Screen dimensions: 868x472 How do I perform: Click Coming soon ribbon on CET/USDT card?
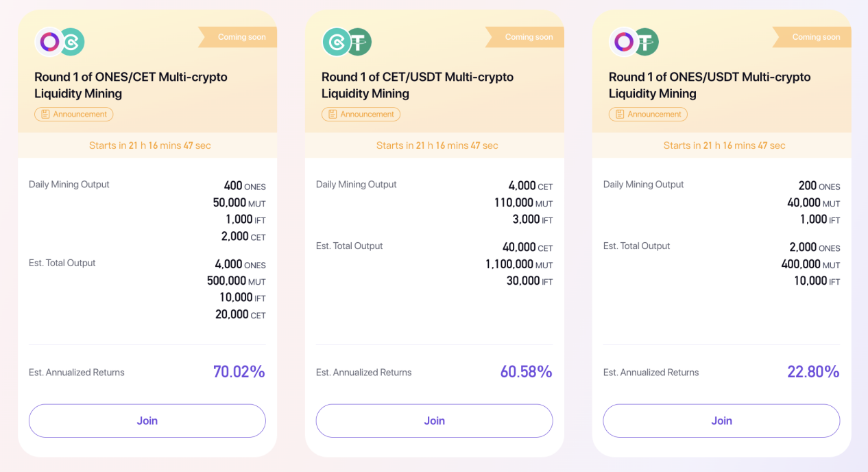525,37
